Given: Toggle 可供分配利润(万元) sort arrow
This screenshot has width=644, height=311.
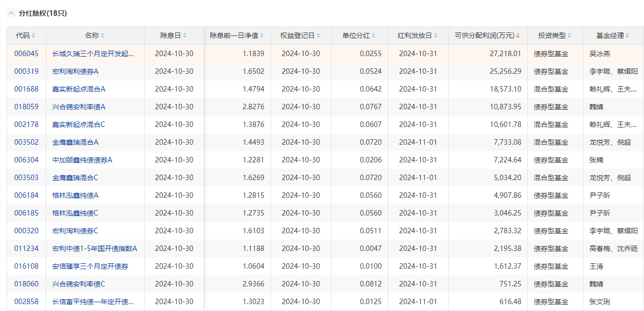Looking at the screenshot, I should (x=517, y=36).
